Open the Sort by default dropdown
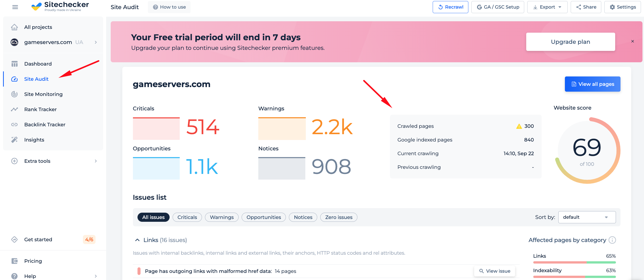 (587, 217)
